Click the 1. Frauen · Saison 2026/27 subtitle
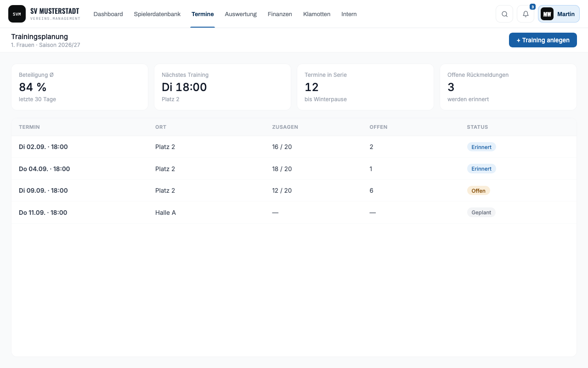The height and width of the screenshot is (368, 588). (x=45, y=45)
